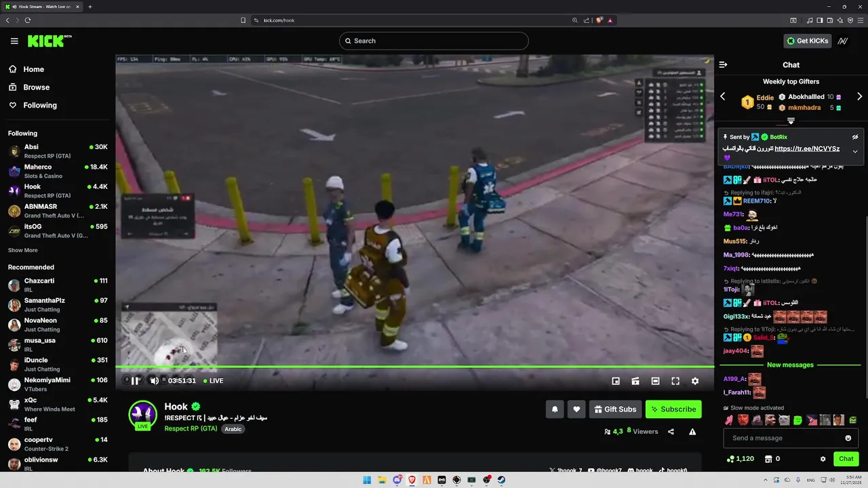Open itsOG's channel in Following list
This screenshot has height=488, width=868.
pyautogui.click(x=58, y=230)
